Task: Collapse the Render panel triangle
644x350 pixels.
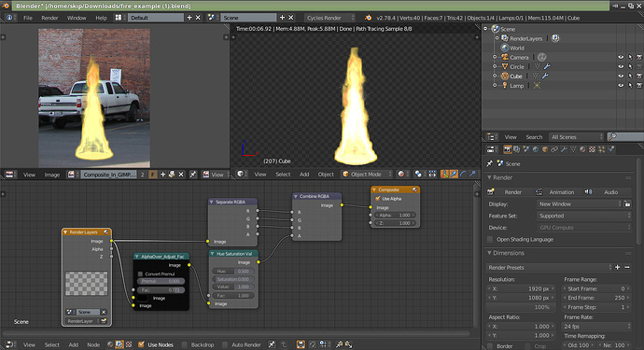Action: [490, 178]
